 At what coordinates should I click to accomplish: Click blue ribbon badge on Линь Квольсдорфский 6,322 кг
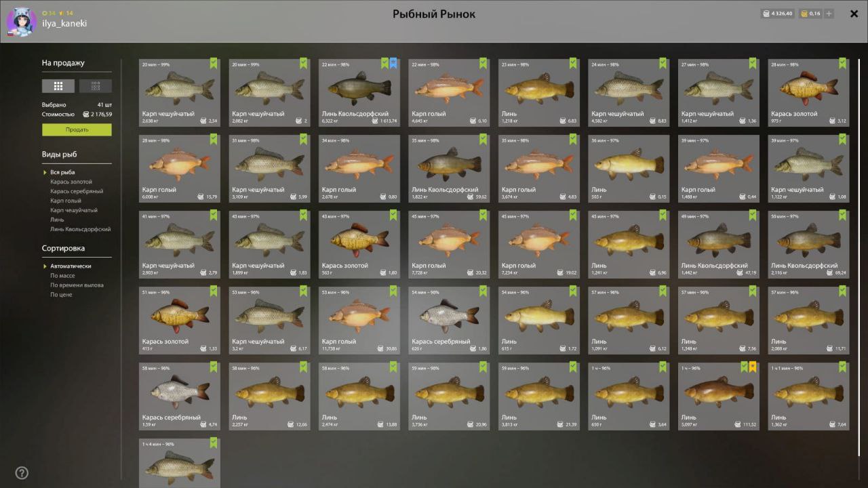[393, 63]
